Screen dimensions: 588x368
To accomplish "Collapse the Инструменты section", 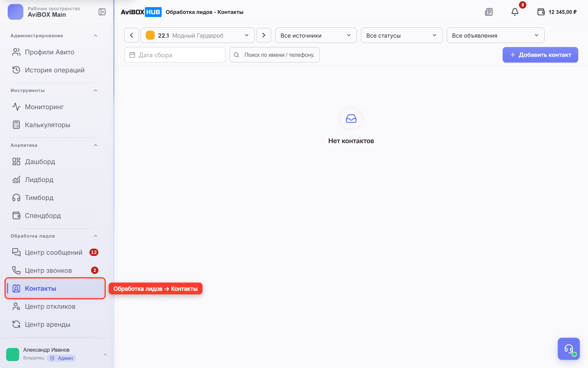I will 96,91.
